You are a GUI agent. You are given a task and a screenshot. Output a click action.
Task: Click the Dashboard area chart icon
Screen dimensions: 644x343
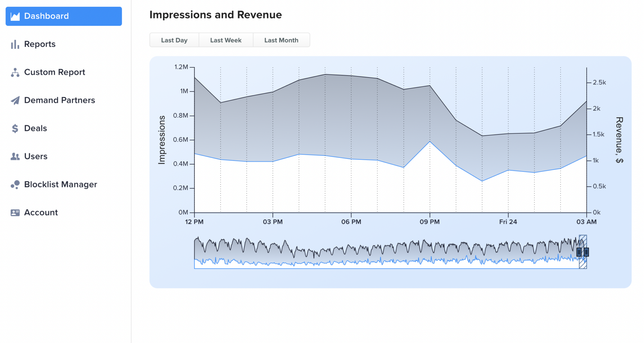pos(15,16)
